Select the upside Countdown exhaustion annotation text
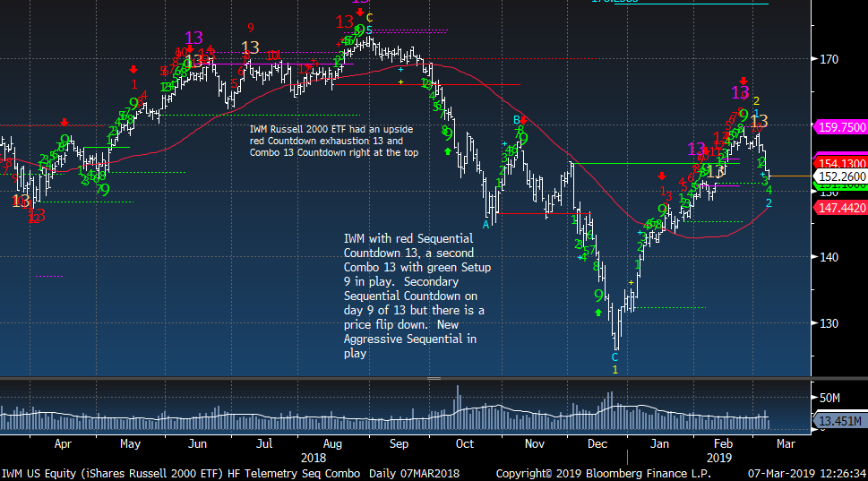868x481 pixels. click(x=334, y=141)
